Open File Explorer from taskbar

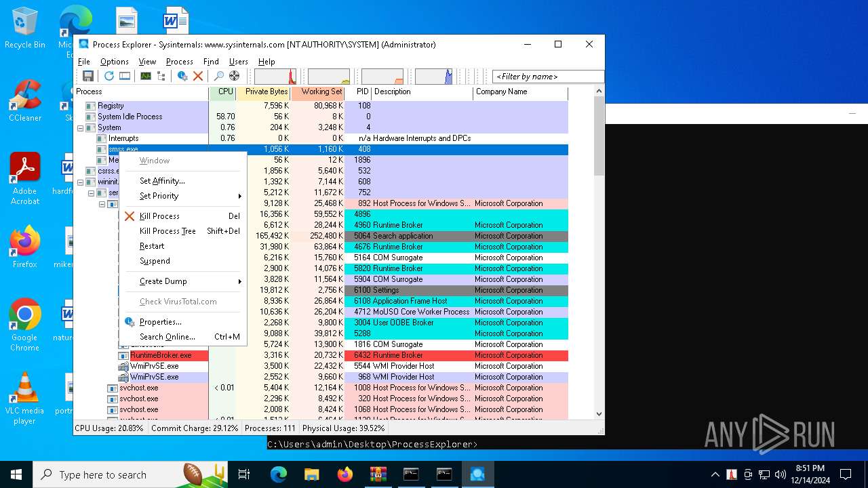[312, 474]
